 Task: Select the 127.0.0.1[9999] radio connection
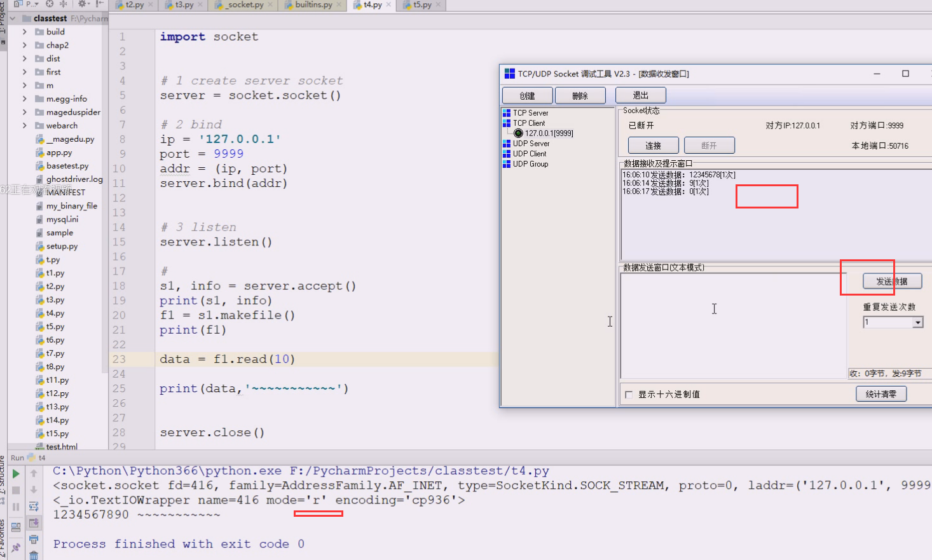(x=519, y=133)
